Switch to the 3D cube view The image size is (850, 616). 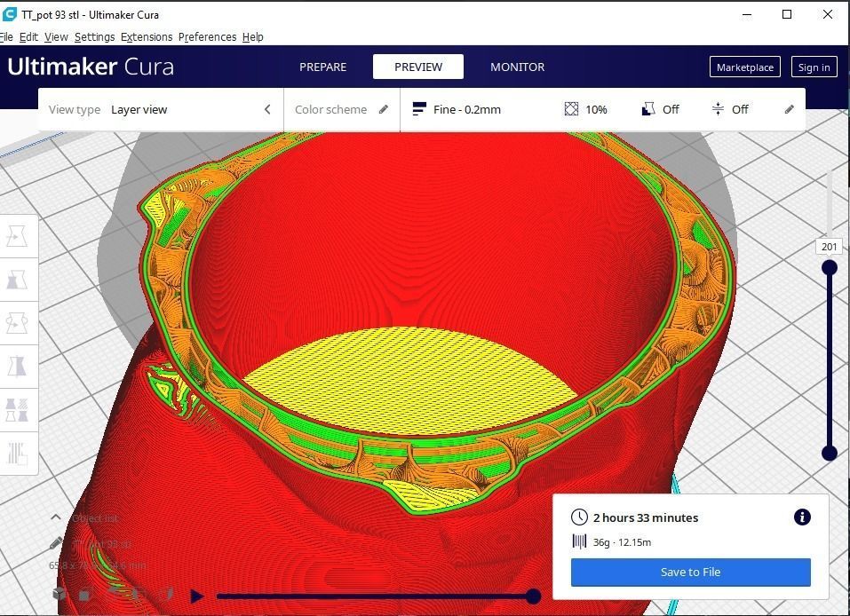60,594
